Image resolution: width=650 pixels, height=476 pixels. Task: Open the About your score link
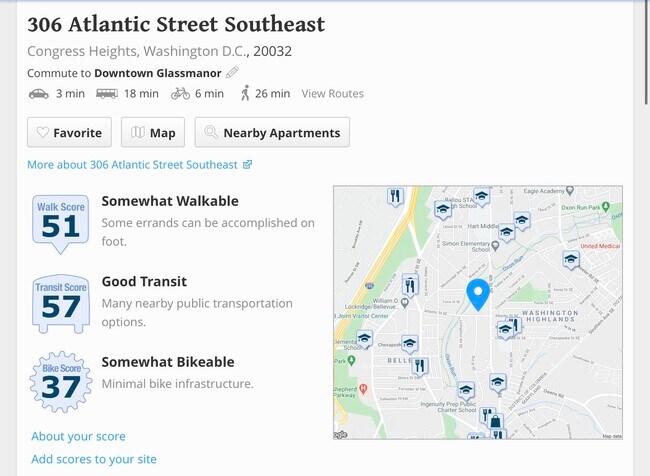click(x=78, y=436)
